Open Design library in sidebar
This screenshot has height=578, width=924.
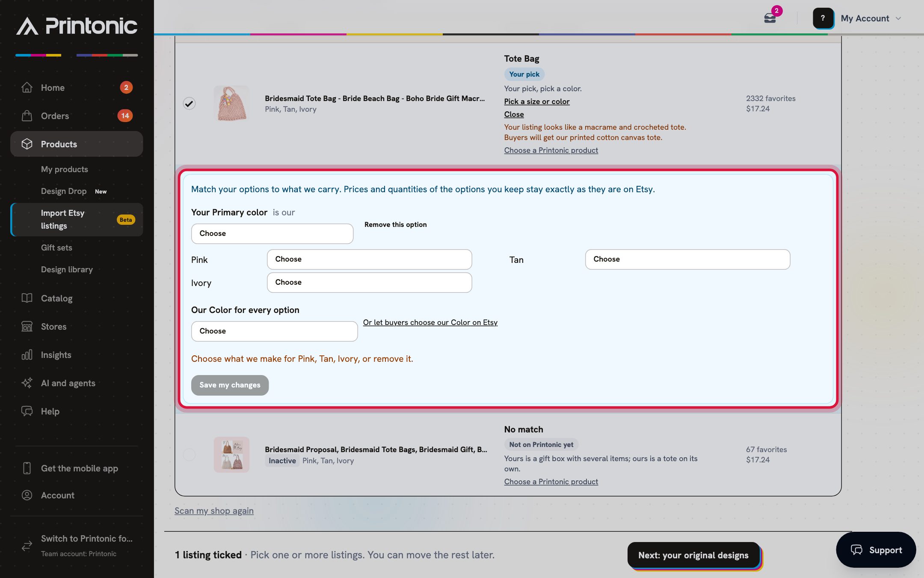click(x=67, y=269)
